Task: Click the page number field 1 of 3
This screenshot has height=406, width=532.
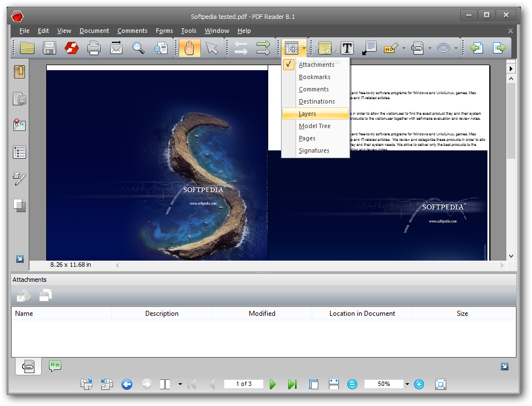Action: pos(244,384)
